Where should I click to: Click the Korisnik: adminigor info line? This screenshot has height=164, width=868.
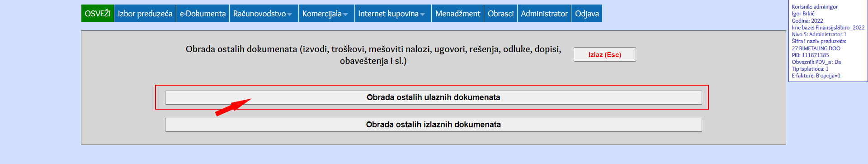tap(815, 7)
